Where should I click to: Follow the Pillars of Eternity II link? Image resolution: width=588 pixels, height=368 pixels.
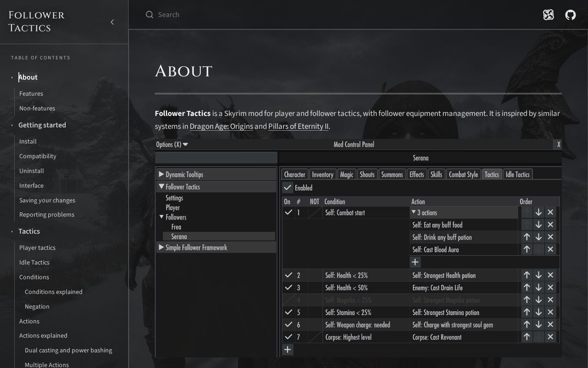coord(299,126)
